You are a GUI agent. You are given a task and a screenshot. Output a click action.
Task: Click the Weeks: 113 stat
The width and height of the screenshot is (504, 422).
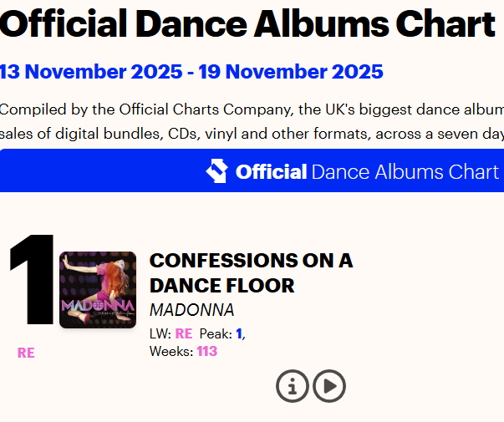183,351
